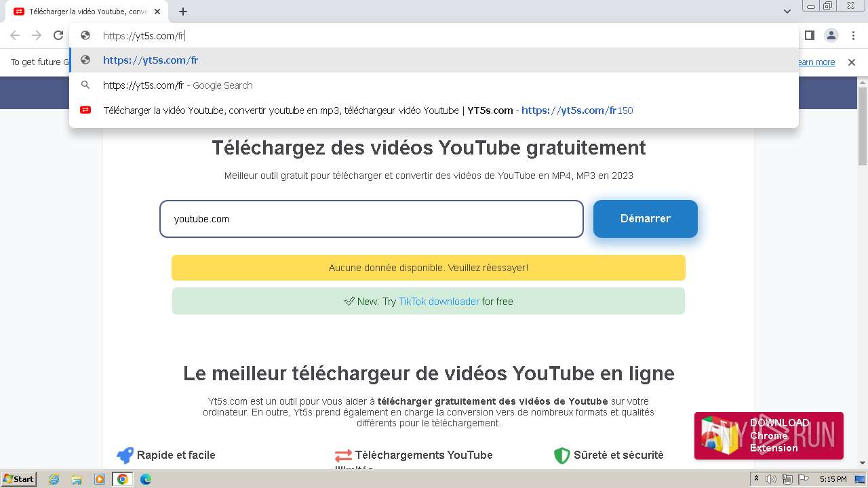Close the Télécharger la vidéo Youtube tab
The height and width of the screenshot is (488, 868).
[157, 12]
